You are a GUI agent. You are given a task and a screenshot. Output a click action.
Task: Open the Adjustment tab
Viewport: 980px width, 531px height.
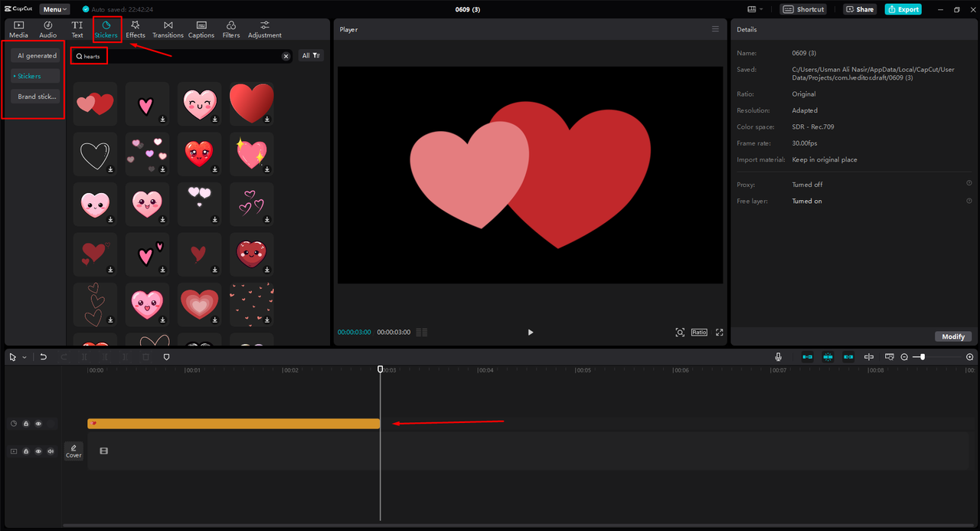point(265,30)
